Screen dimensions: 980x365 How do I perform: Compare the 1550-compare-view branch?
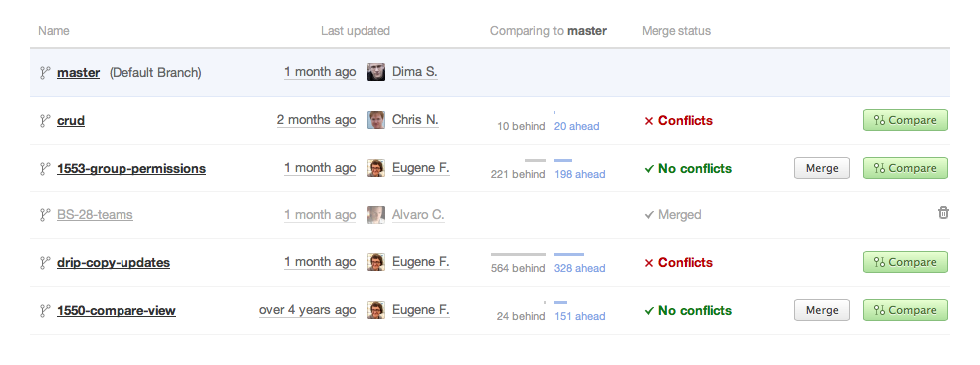tap(905, 310)
